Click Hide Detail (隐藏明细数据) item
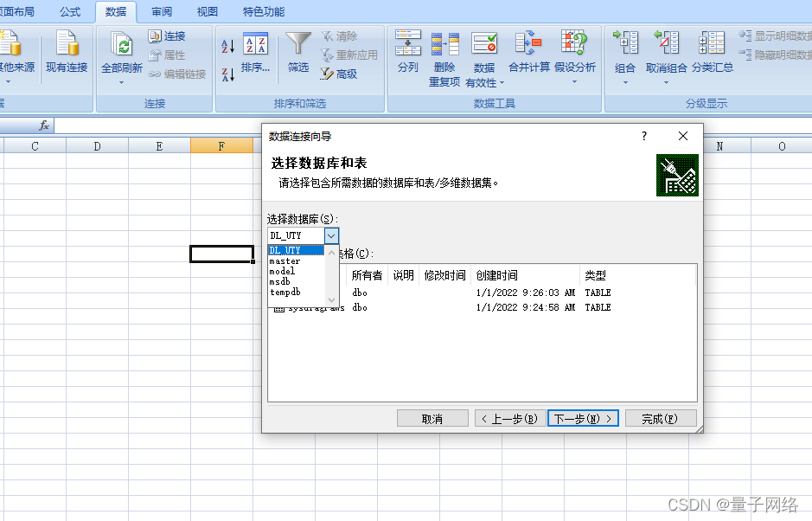Viewport: 812px width, 521px height. coord(775,55)
